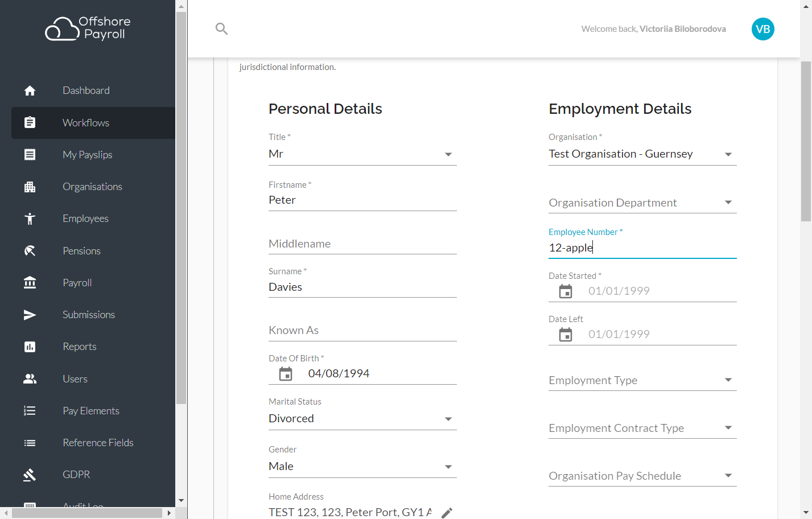Click the Known As input field

pos(362,331)
